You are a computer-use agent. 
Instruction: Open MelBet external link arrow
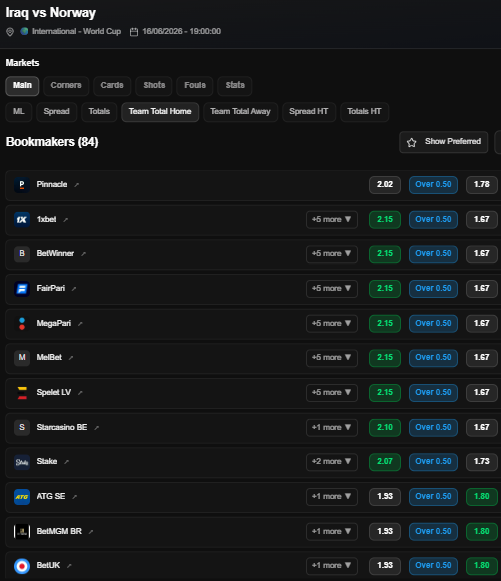click(x=71, y=358)
